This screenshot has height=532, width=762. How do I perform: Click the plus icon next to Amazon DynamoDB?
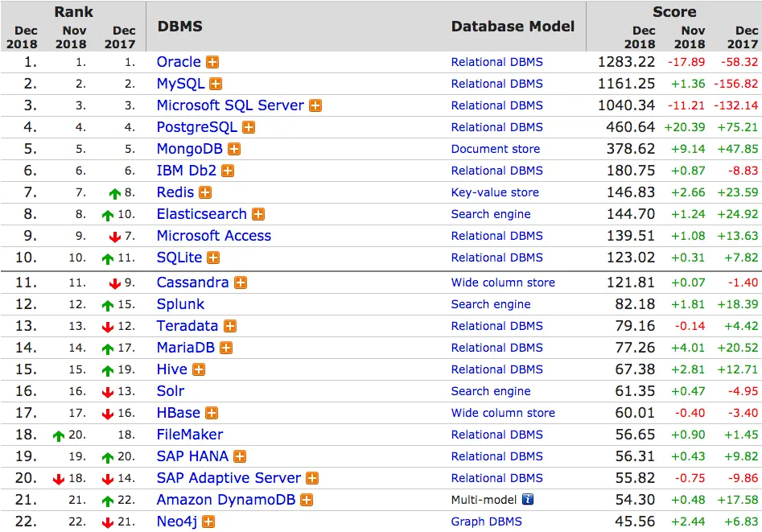point(307,500)
